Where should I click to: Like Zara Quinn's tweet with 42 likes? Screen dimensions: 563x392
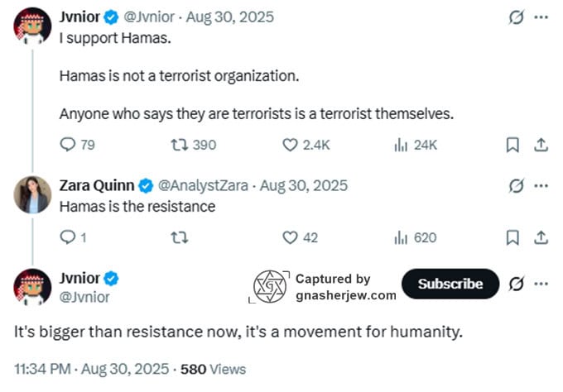coord(290,237)
